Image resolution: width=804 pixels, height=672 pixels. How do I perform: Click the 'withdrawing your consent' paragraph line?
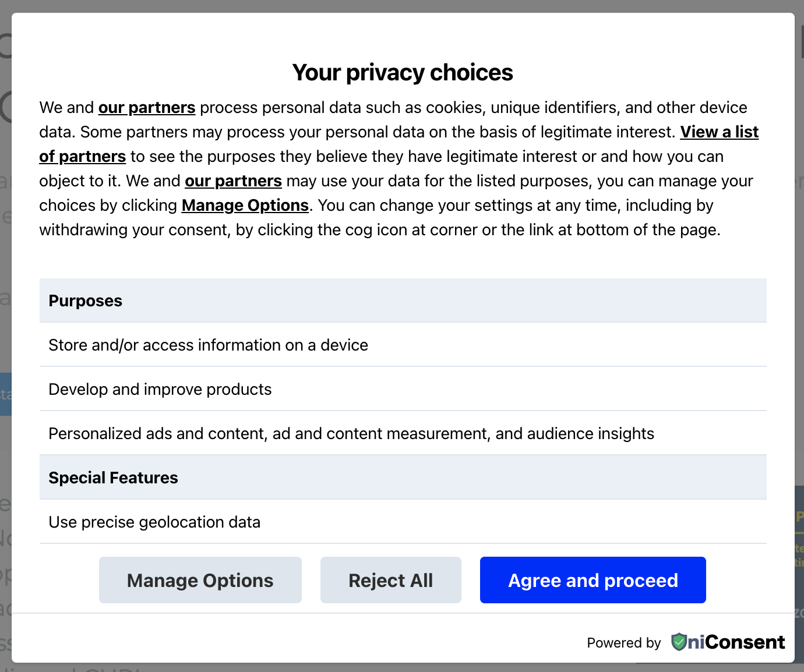coord(379,230)
